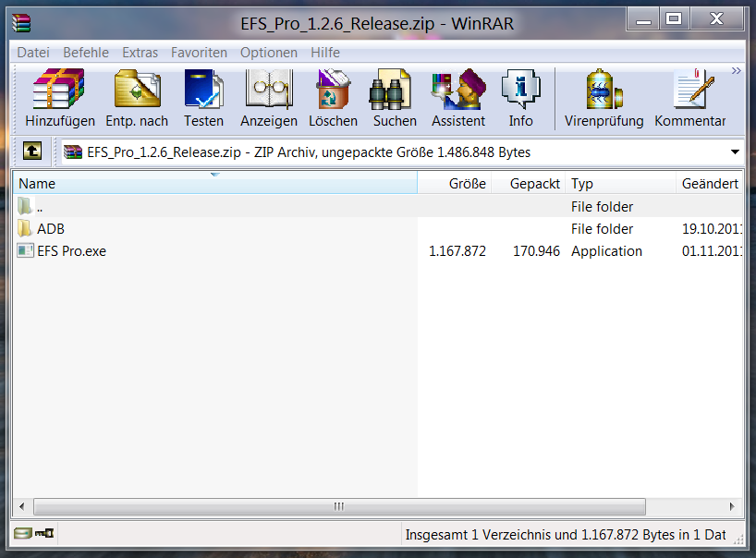The width and height of the screenshot is (756, 558).
Task: Open the Befehle menu
Action: [x=86, y=53]
